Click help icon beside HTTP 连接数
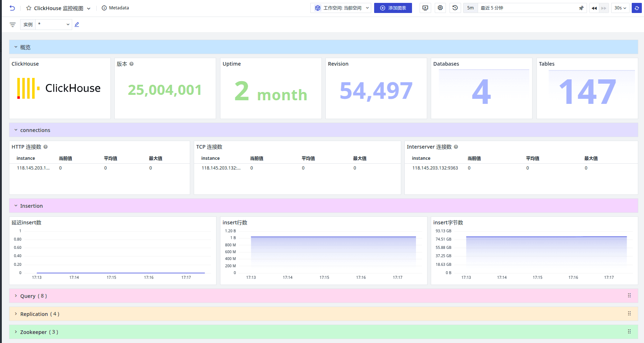This screenshot has height=343, width=644. click(x=46, y=147)
